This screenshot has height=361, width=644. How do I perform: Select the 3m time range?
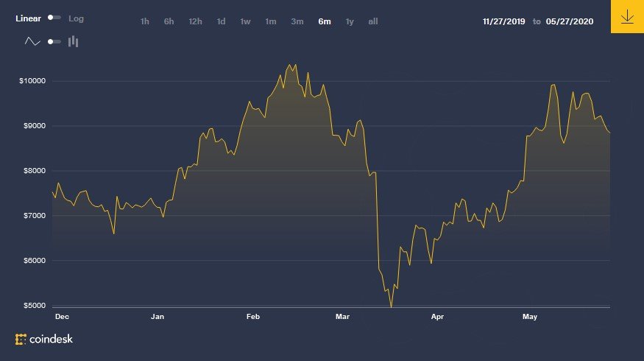(x=297, y=21)
